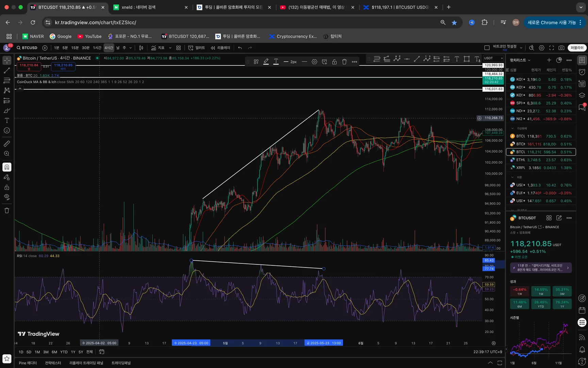Select the 1-hour timeframe

(x=97, y=48)
